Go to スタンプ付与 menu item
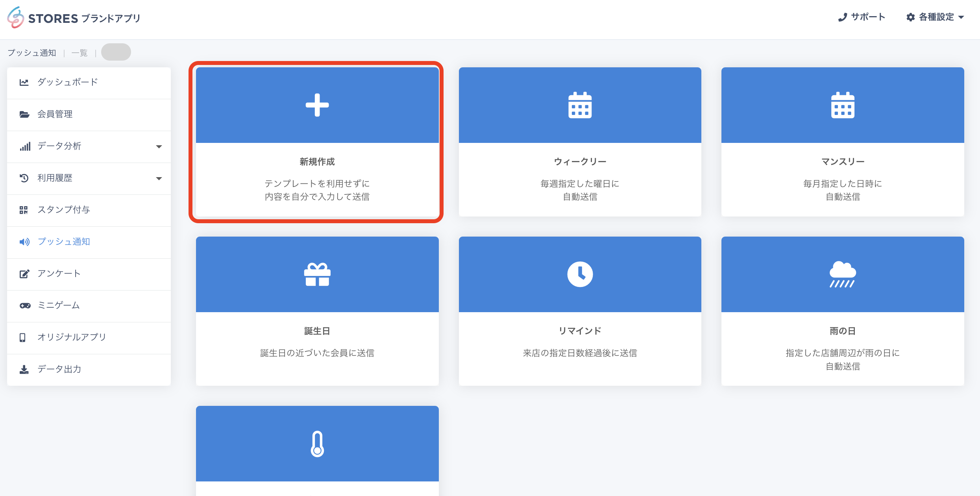 pos(64,210)
